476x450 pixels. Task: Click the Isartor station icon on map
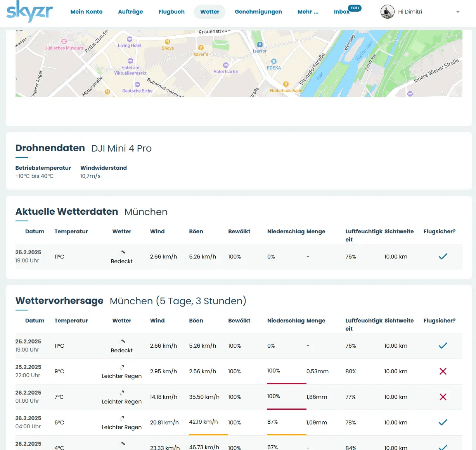point(260,45)
